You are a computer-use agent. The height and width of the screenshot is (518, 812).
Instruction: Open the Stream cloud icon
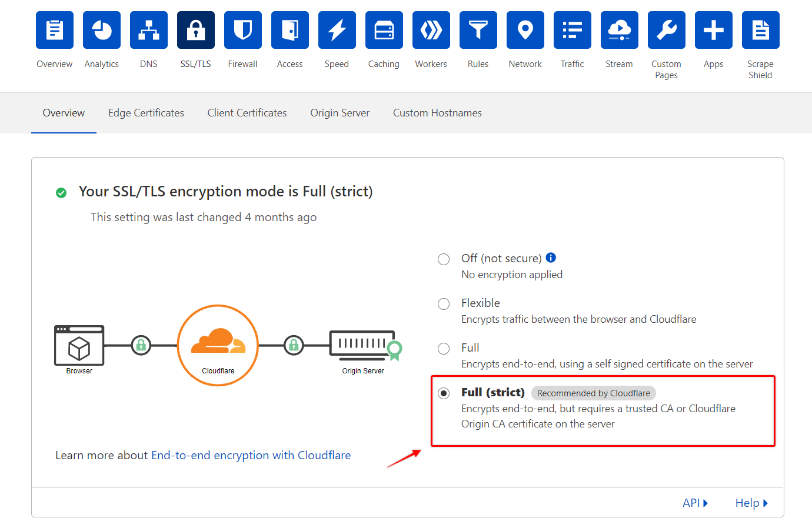(x=620, y=30)
